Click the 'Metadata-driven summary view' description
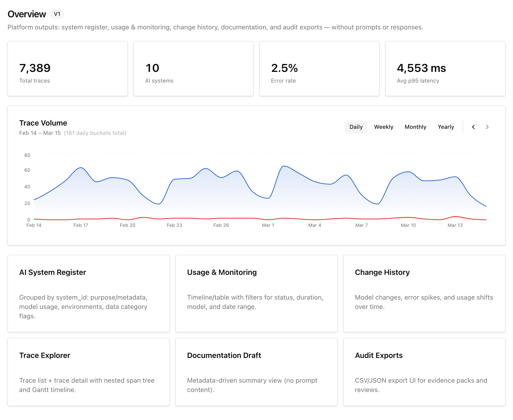This screenshot has height=420, width=513. pyautogui.click(x=252, y=385)
